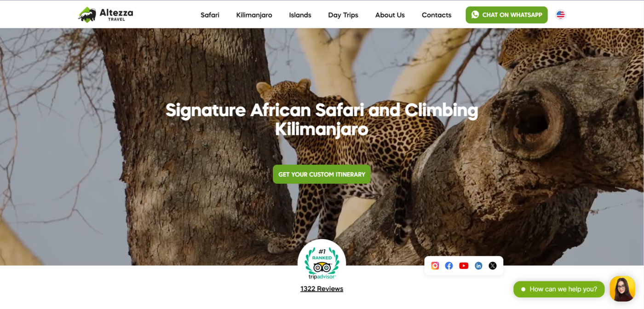Open the Kilimanjaro menu
644x309 pixels.
coord(254,15)
